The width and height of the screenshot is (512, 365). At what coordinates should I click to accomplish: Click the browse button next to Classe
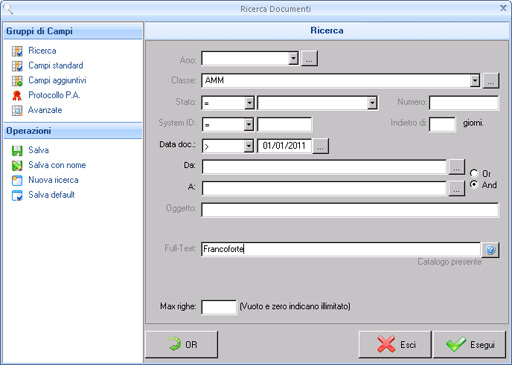pos(491,81)
